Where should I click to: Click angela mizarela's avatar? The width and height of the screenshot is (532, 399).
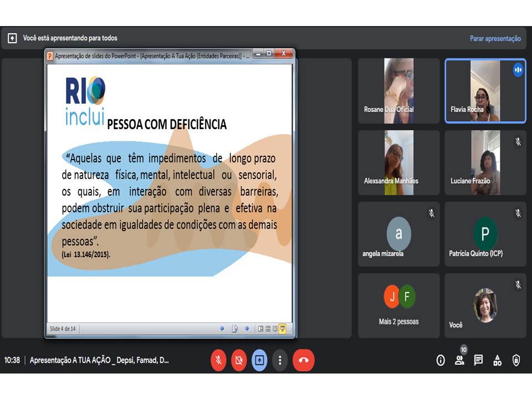point(398,233)
